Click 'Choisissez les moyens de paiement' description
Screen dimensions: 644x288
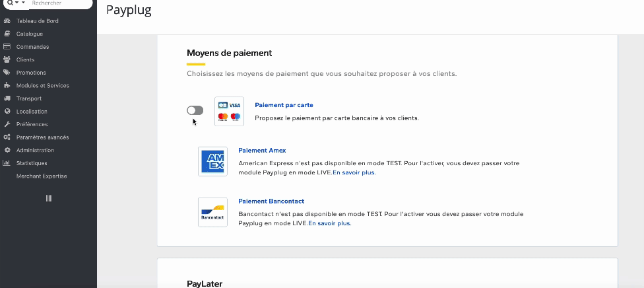coord(321,74)
